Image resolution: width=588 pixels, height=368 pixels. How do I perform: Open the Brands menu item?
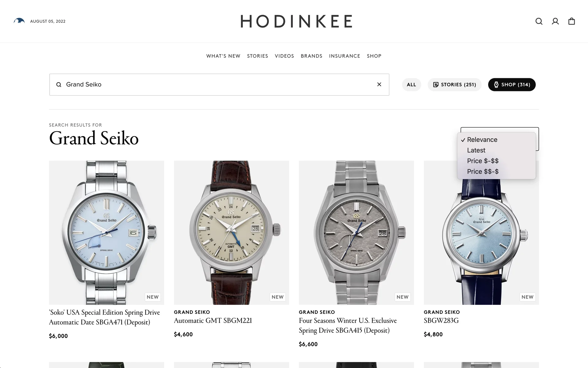point(311,56)
